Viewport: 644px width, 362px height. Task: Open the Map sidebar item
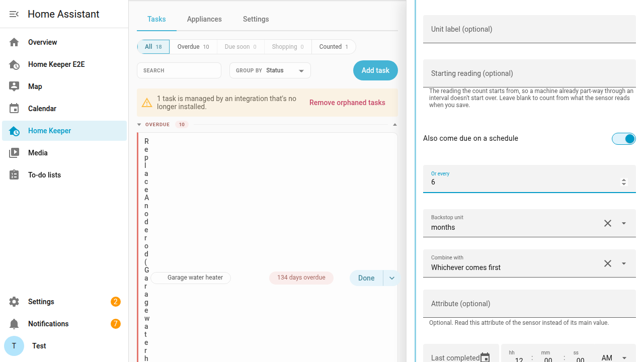64,86
